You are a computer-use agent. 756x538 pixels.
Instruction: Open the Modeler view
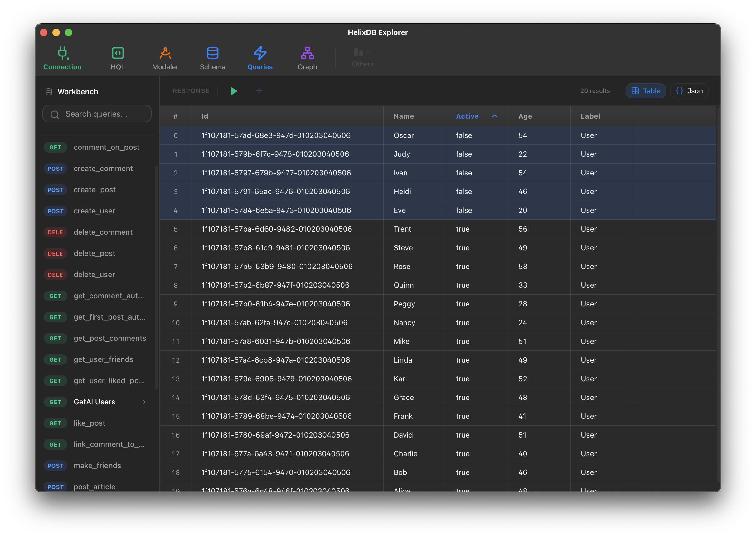pos(165,58)
